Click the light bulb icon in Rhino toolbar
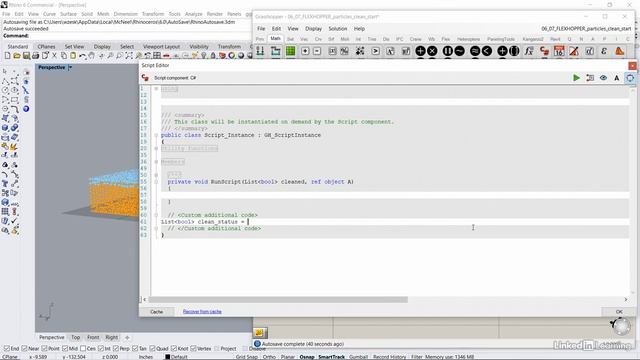The image size is (640, 360). click(x=204, y=56)
